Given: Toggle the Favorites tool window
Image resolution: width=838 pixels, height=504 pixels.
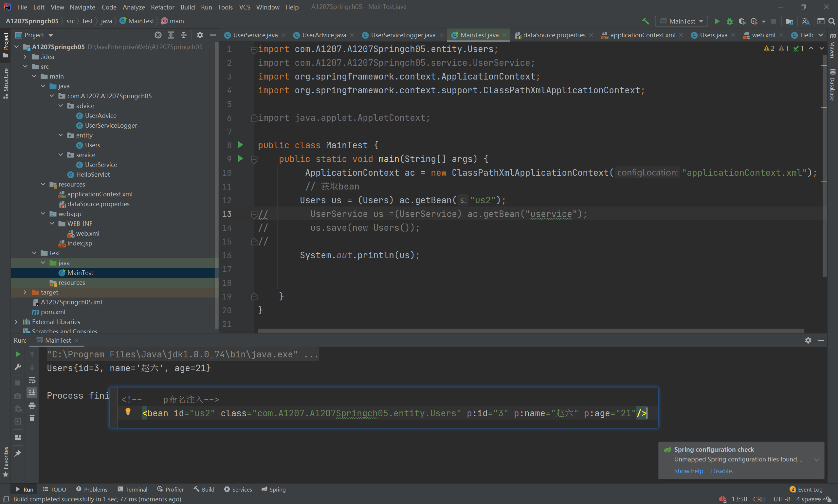Looking at the screenshot, I should (x=6, y=462).
